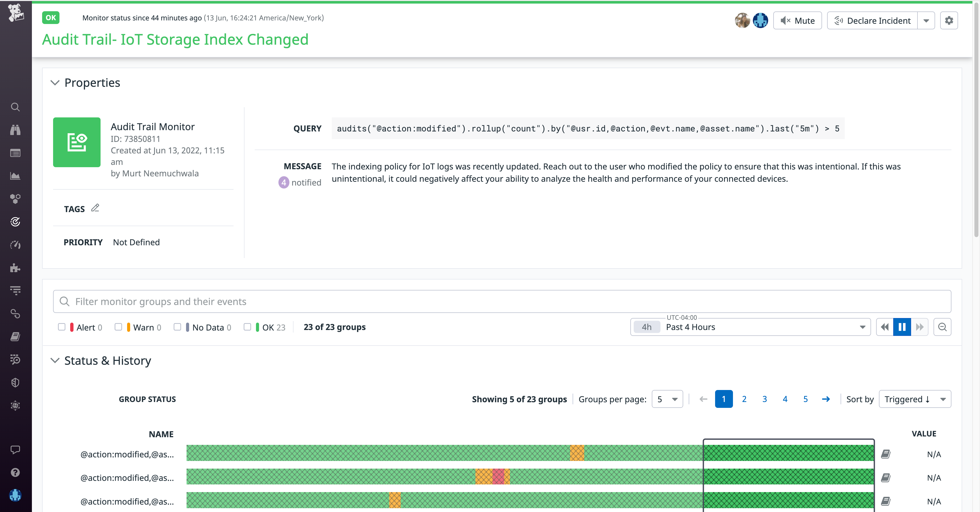The width and height of the screenshot is (980, 512).
Task: Open the Security shield icon in sidebar
Action: click(x=15, y=382)
